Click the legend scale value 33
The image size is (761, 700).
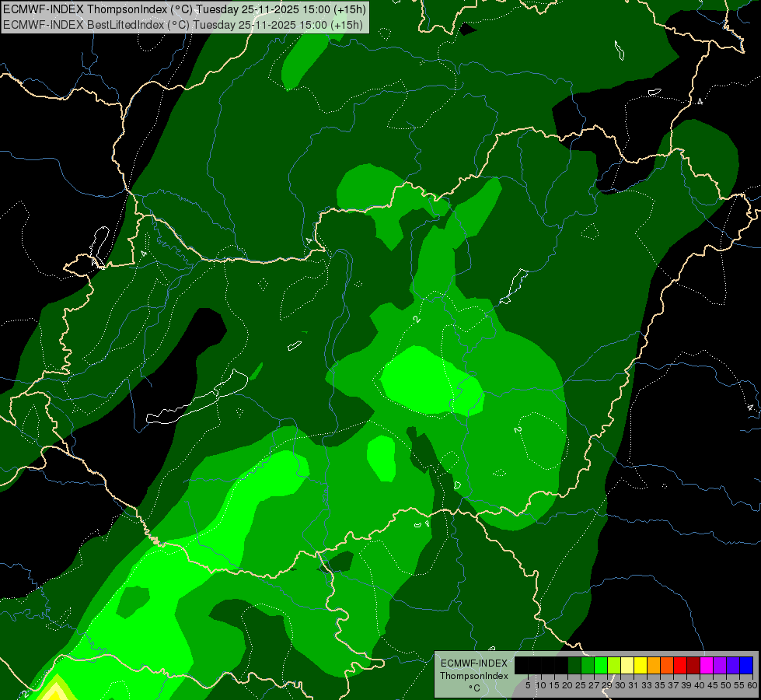pos(648,685)
